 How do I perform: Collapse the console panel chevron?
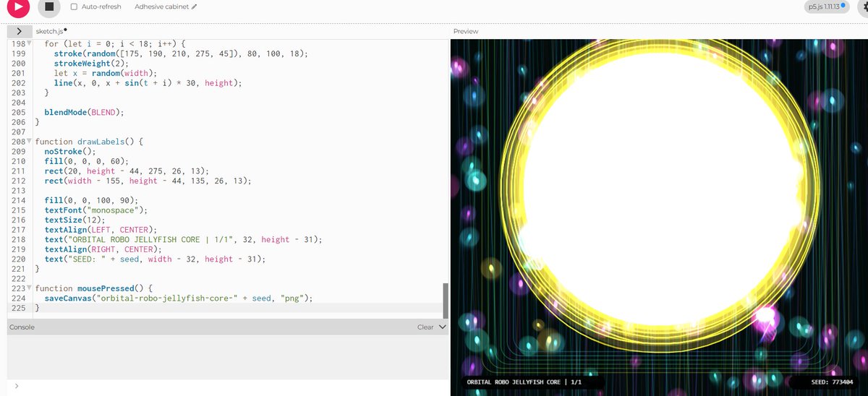[443, 327]
